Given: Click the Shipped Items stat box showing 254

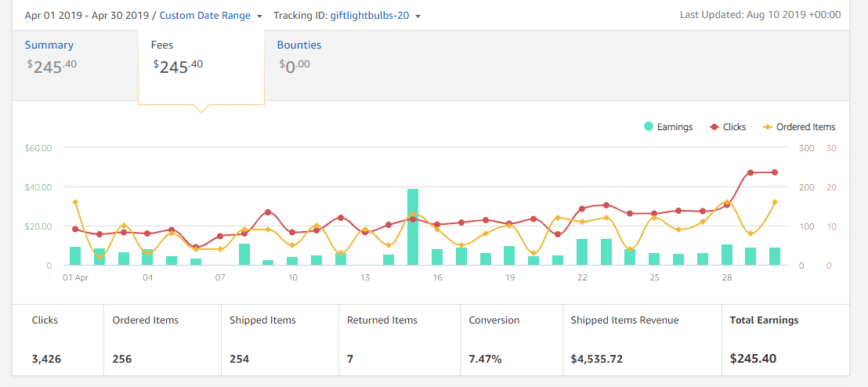Looking at the screenshot, I should pyautogui.click(x=280, y=339).
